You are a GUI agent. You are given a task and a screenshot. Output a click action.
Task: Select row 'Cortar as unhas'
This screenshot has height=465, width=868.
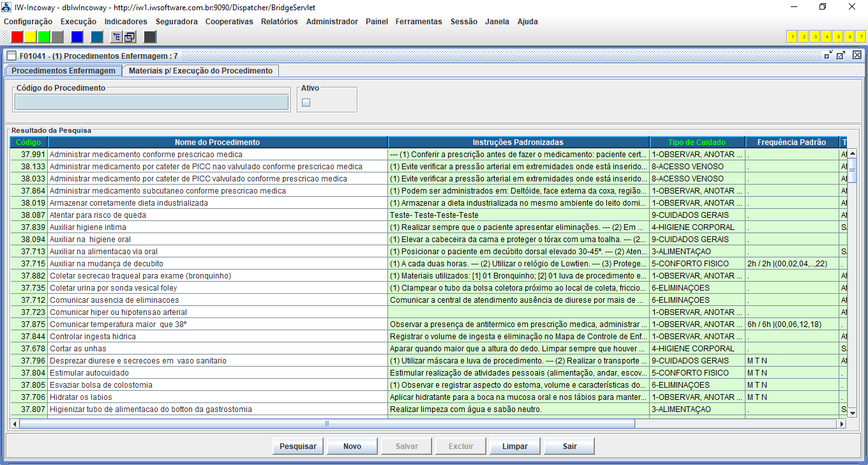pyautogui.click(x=428, y=349)
